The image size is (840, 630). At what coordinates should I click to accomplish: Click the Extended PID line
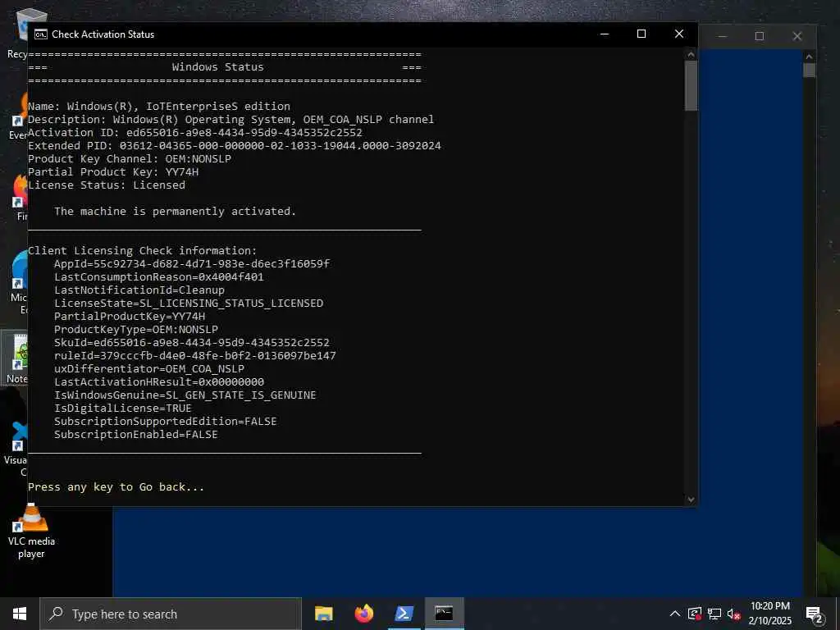235,146
